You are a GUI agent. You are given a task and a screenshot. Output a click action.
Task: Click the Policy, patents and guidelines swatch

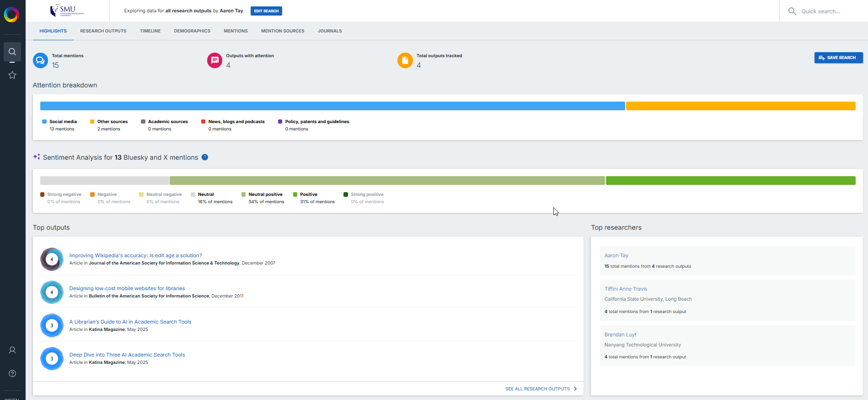[280, 122]
